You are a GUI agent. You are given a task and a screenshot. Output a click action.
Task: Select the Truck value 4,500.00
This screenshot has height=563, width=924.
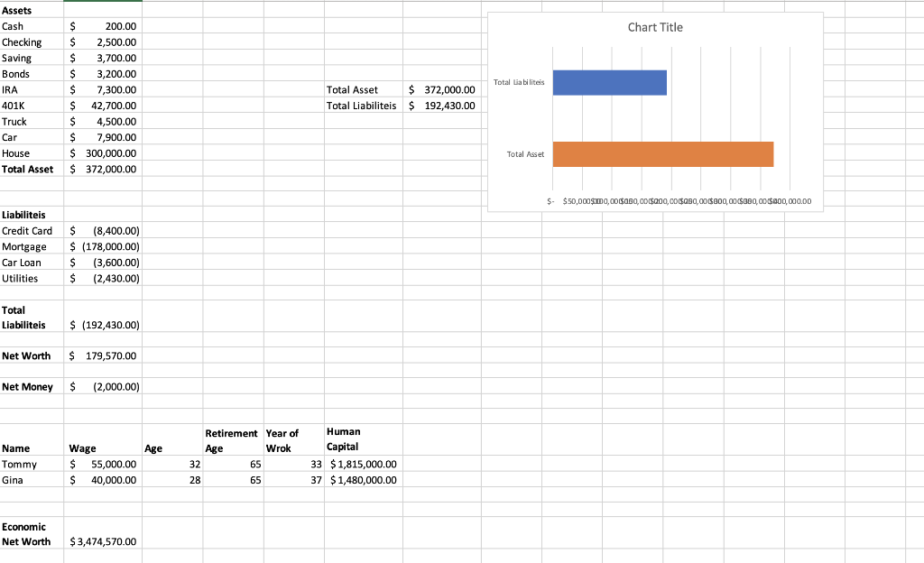(103, 121)
